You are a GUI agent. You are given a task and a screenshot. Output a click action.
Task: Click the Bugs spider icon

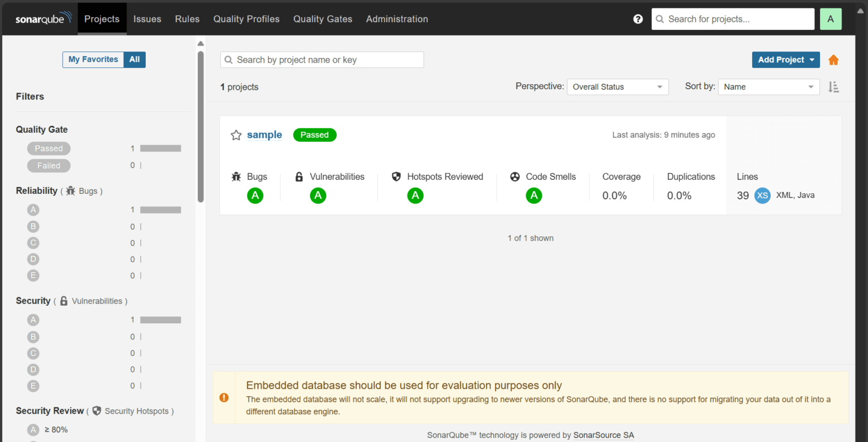(x=236, y=176)
